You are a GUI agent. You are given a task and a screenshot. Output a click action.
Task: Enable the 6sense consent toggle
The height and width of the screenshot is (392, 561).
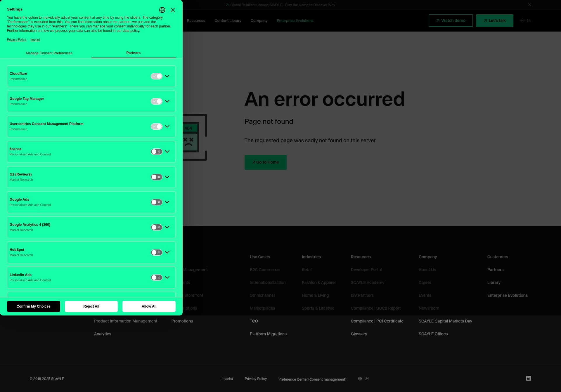coord(157,152)
